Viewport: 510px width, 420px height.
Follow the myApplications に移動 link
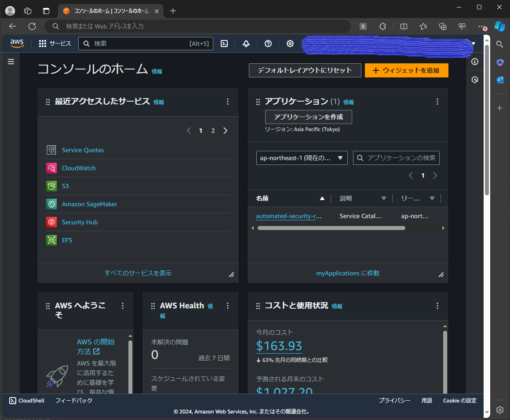click(x=348, y=273)
